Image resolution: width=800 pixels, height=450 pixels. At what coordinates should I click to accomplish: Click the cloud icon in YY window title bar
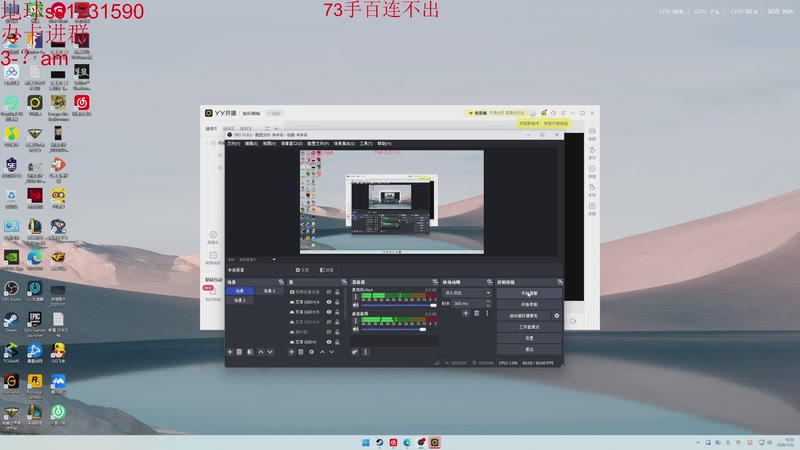tap(543, 113)
